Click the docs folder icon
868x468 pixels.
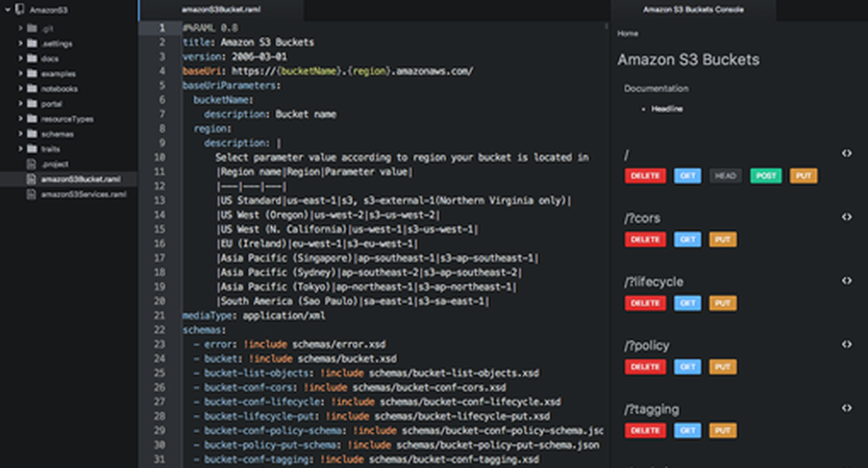coord(32,57)
